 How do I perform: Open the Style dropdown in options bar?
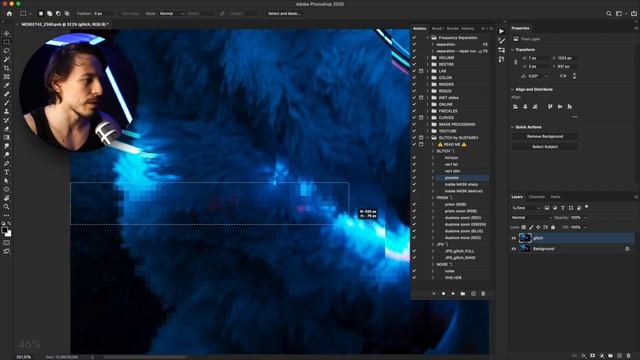pyautogui.click(x=171, y=13)
